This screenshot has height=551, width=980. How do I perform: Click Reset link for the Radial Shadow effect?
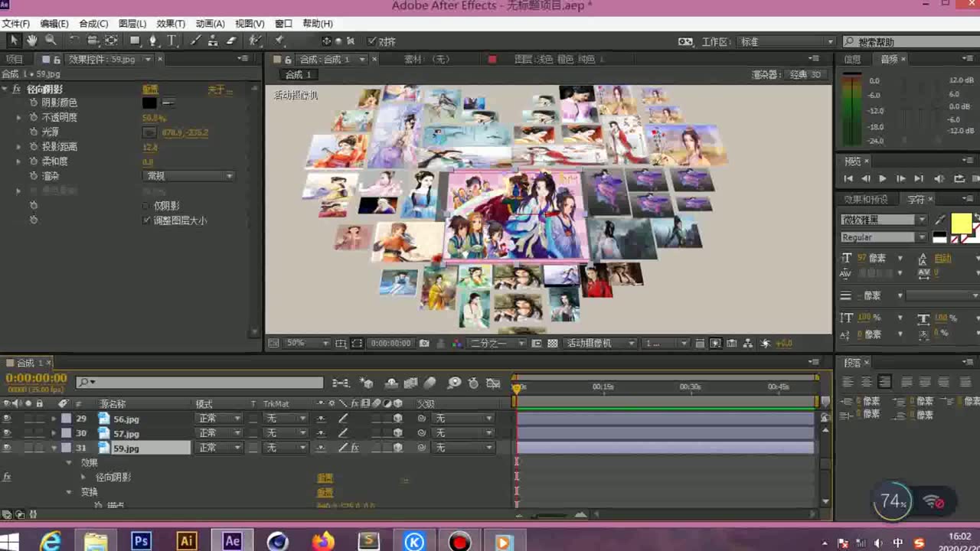150,90
